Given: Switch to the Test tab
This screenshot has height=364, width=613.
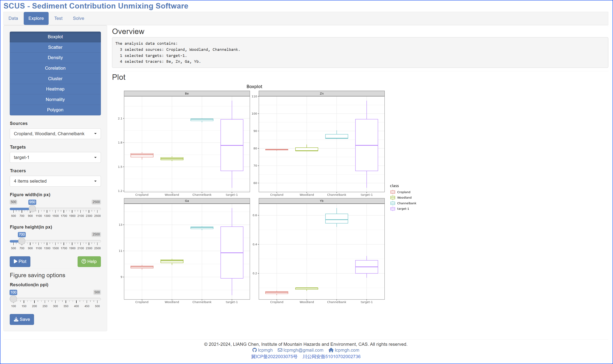Looking at the screenshot, I should click(x=58, y=18).
